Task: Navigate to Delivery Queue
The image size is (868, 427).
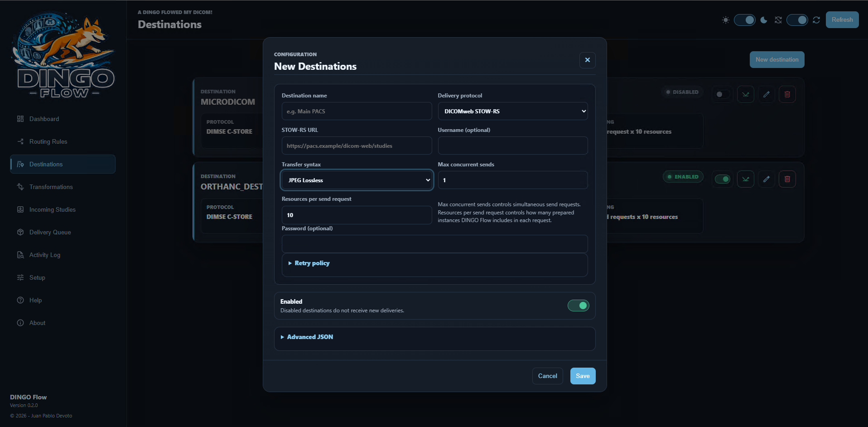Action: tap(63, 232)
